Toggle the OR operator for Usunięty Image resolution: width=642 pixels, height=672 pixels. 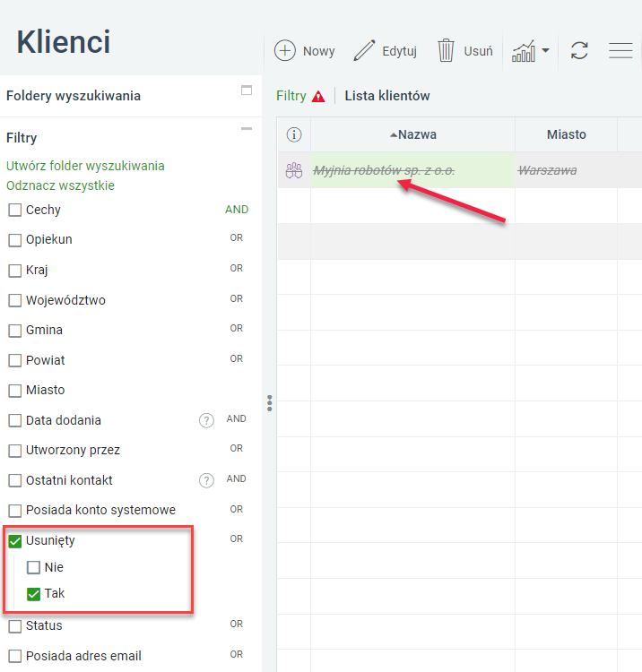[x=237, y=538]
